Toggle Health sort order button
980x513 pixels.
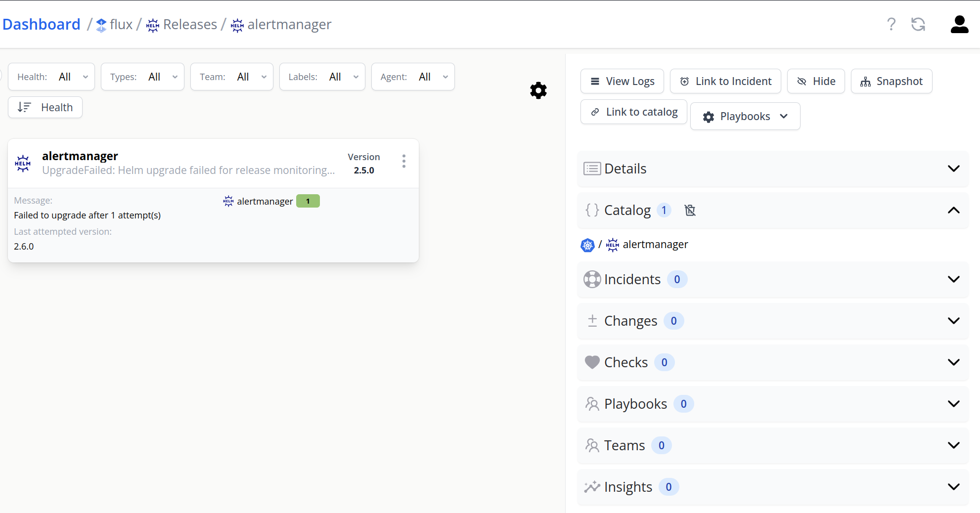[x=45, y=107]
